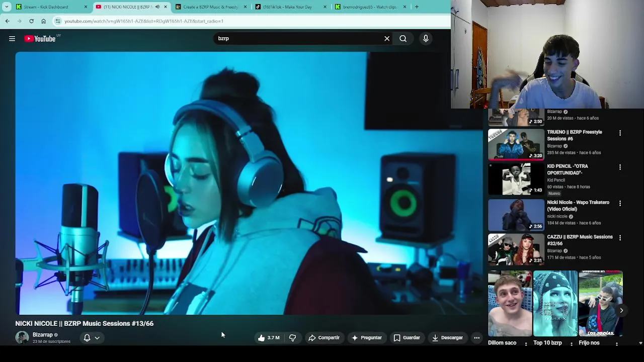This screenshot has width=644, height=362.
Task: Switch to the Create a BZRP Music tab
Action: (210, 7)
